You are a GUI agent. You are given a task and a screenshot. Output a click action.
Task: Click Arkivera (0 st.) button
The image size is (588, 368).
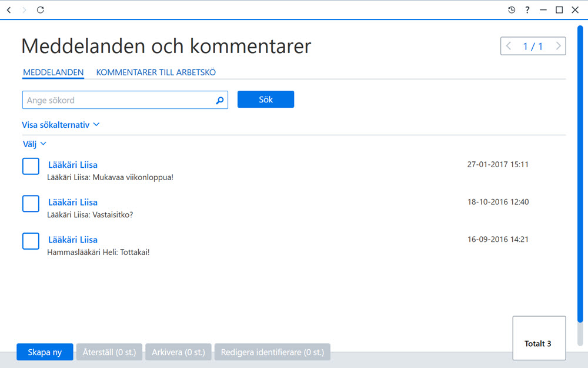179,352
